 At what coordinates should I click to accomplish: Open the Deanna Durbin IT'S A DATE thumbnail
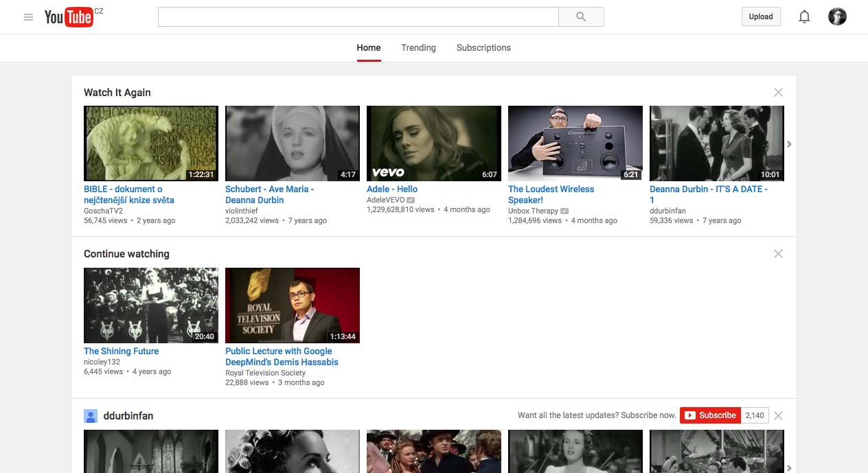click(717, 143)
